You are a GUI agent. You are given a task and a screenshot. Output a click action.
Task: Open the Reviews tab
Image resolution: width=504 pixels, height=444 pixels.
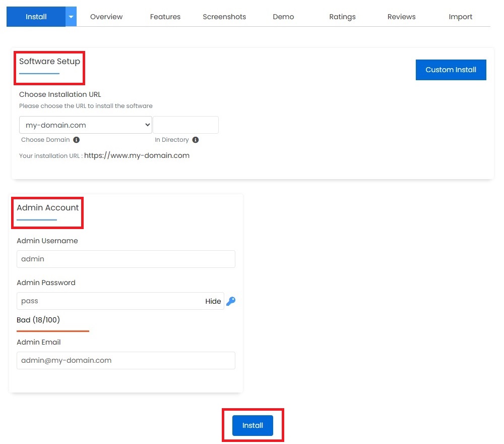401,17
